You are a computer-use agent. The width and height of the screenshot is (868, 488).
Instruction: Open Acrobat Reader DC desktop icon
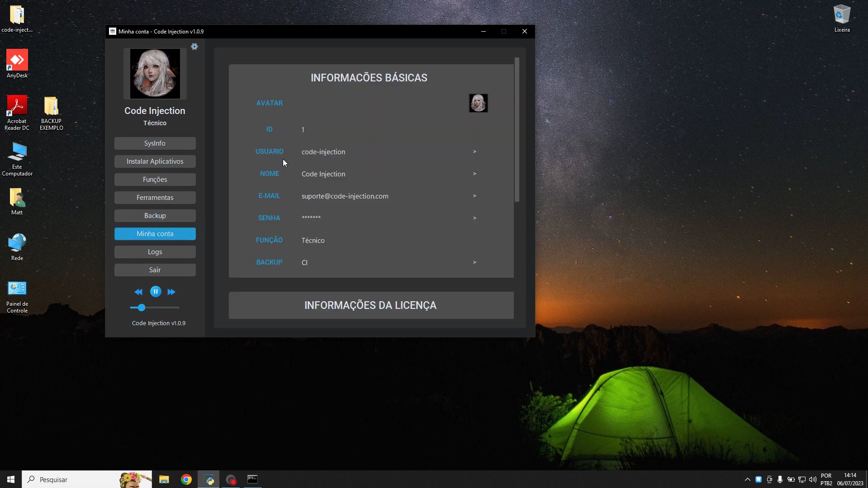pos(17,113)
